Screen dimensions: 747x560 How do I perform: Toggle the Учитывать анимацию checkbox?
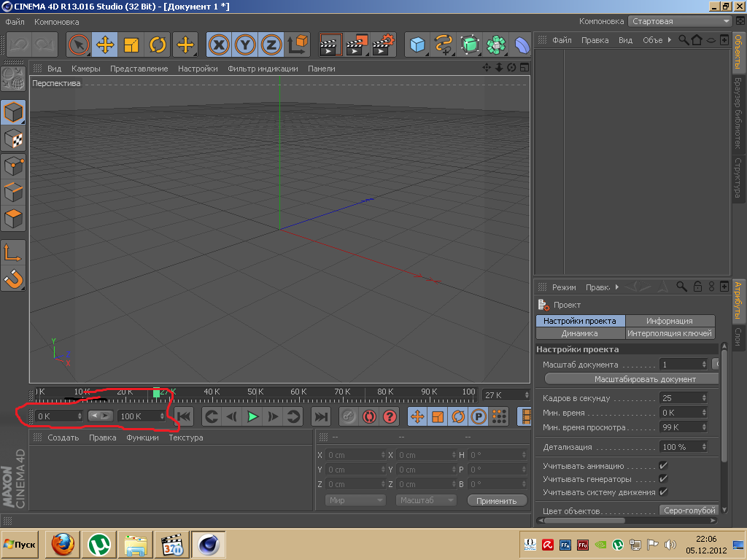coord(663,466)
